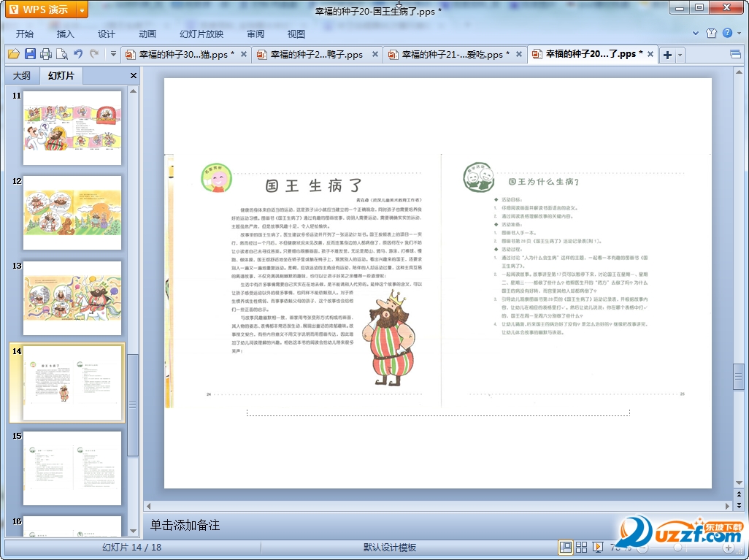Screen dimensions: 749x560
Task: Click horizontal scroll right arrow
Action: click(x=728, y=505)
